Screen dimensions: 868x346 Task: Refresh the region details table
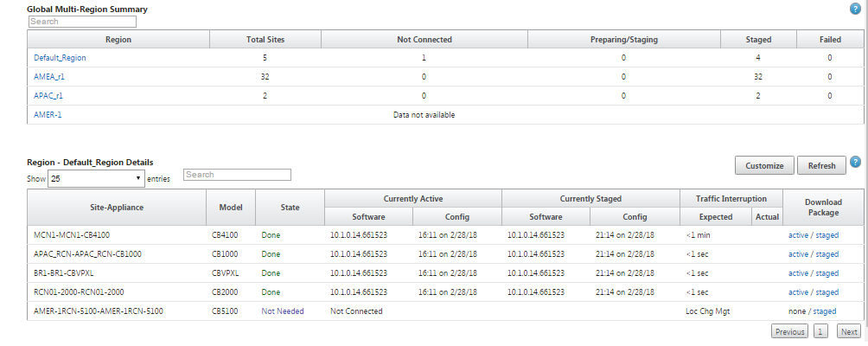(821, 165)
